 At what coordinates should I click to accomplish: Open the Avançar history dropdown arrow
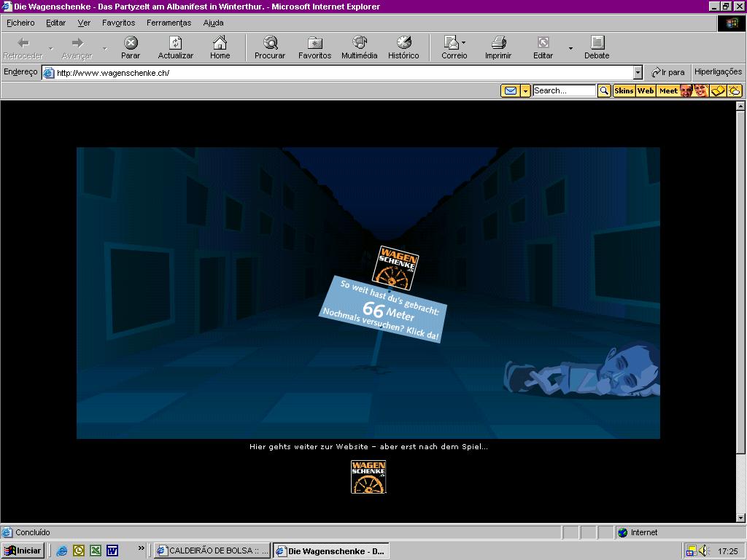(105, 49)
